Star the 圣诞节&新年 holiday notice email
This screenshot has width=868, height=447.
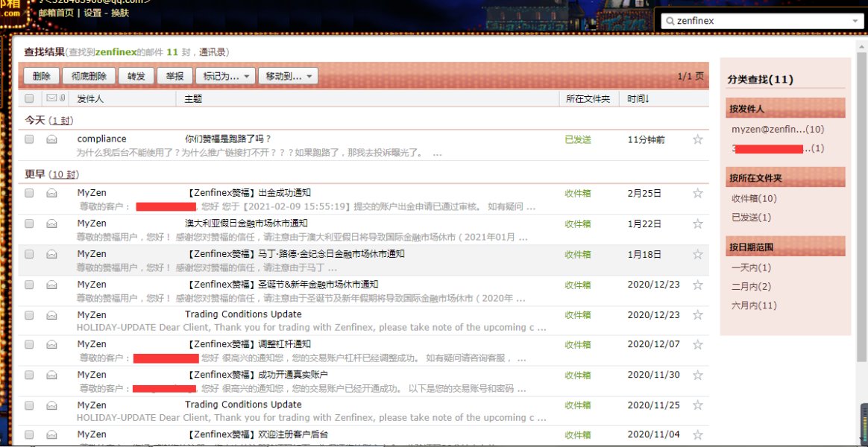(697, 285)
